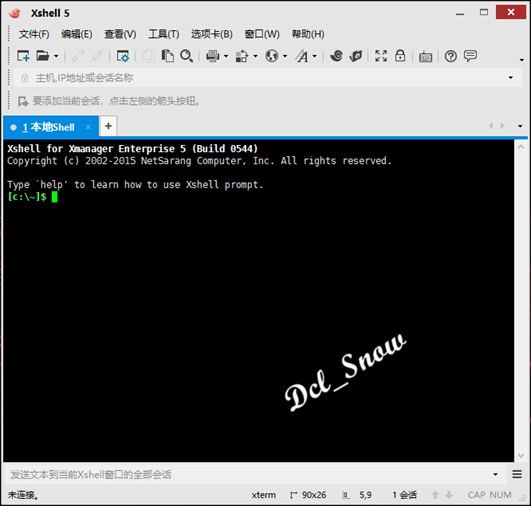Maximize the Xshell 5 window

coord(484,13)
